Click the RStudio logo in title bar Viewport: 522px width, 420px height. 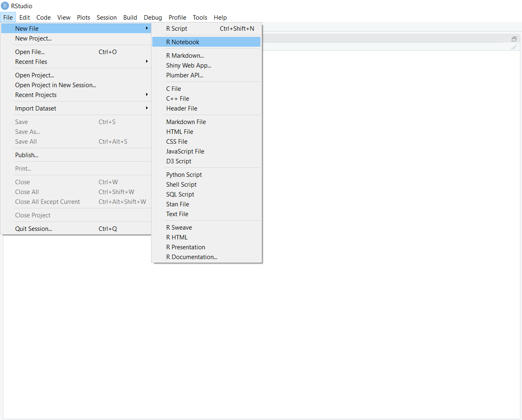point(5,6)
